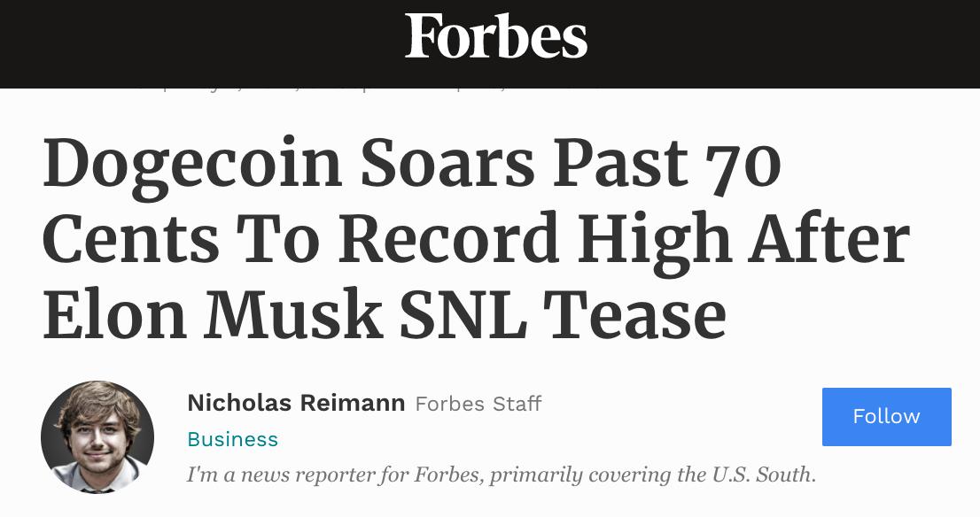Click the word "Dogecoin" in the headline

pos(192,164)
